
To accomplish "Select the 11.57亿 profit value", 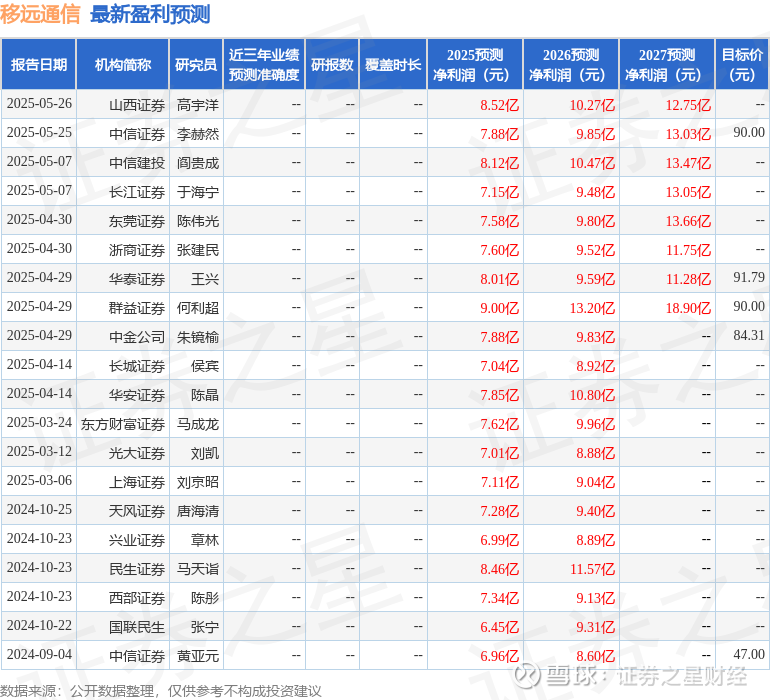I will tap(592, 569).
